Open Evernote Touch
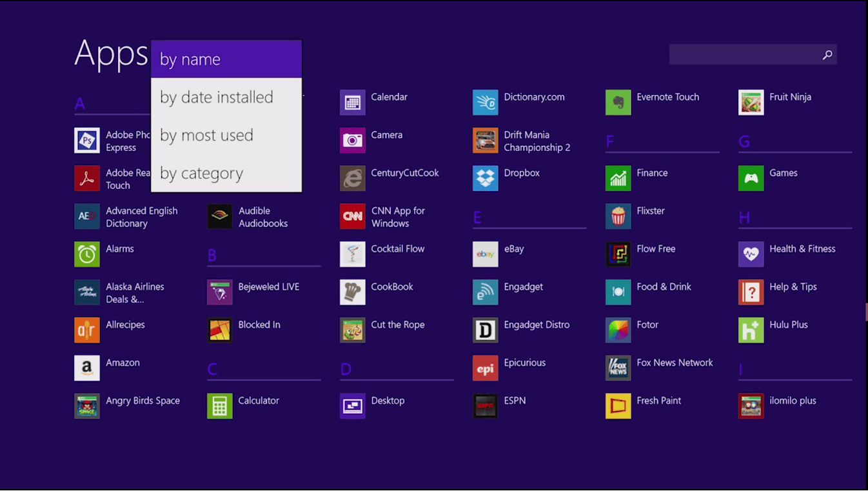The image size is (868, 491). click(x=655, y=96)
